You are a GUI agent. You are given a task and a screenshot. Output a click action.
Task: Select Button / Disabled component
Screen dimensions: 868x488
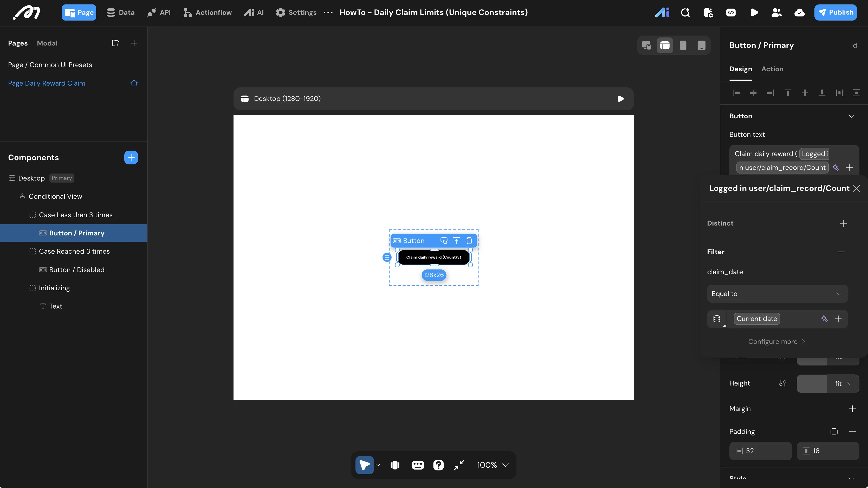[x=73, y=269]
